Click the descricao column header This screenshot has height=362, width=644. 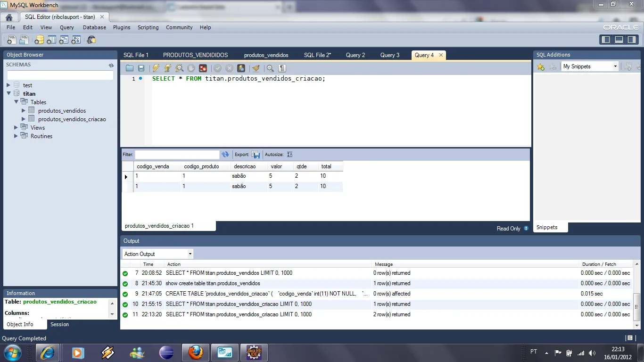click(249, 166)
